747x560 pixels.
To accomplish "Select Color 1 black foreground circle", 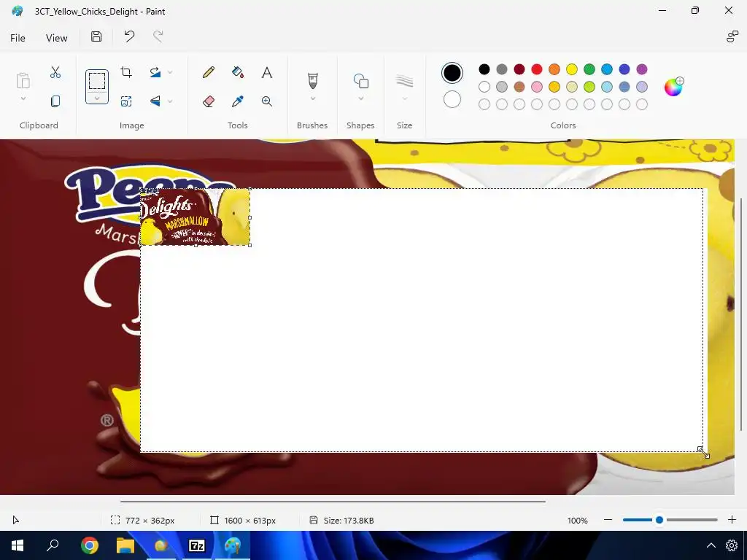I will [452, 73].
